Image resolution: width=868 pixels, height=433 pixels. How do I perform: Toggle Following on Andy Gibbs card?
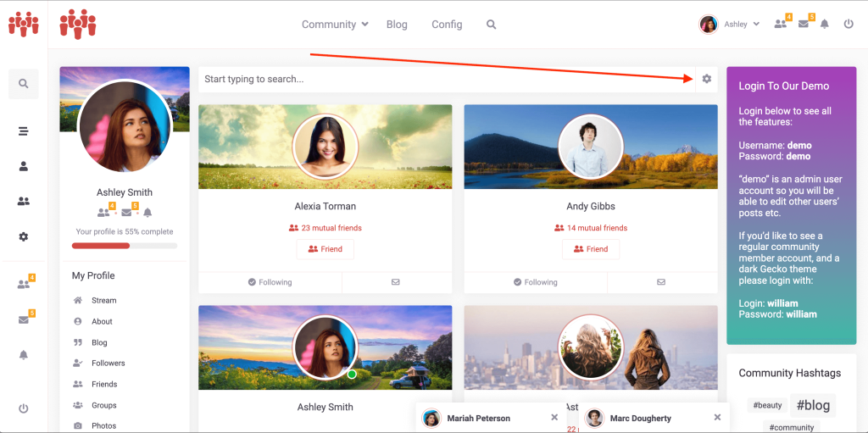tap(536, 282)
